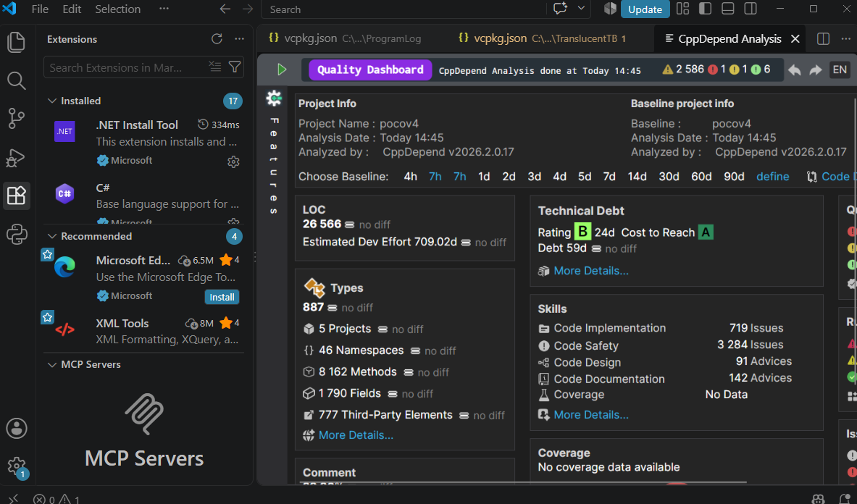Click the 2 586 warnings count

point(683,70)
